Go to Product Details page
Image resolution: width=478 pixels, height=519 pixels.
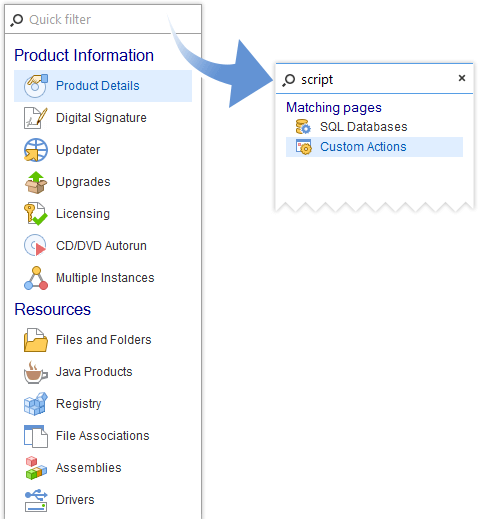(x=103, y=86)
